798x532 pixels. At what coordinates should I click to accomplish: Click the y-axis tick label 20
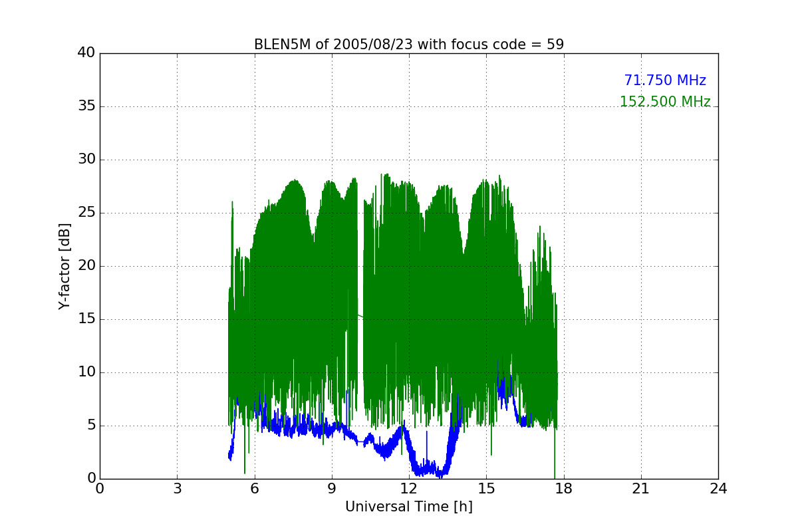(x=86, y=266)
